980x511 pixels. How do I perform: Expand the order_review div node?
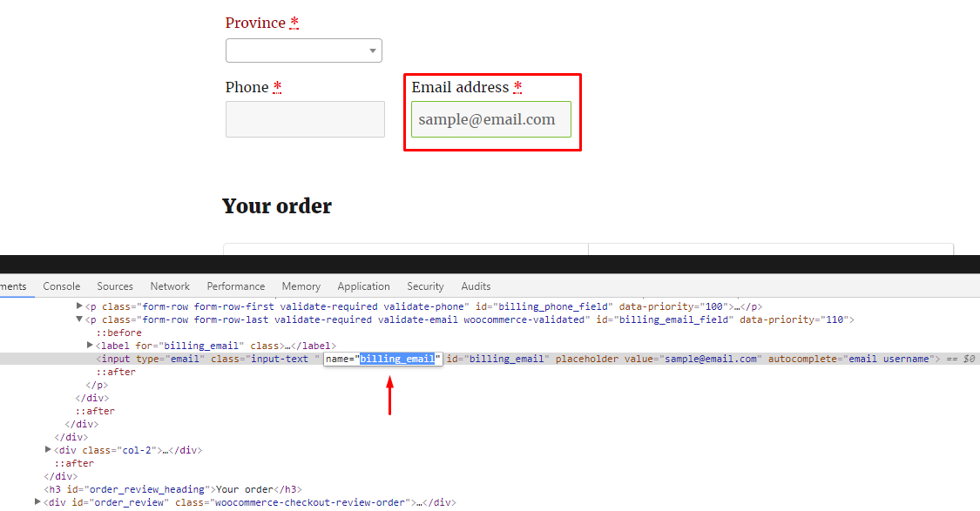37,501
